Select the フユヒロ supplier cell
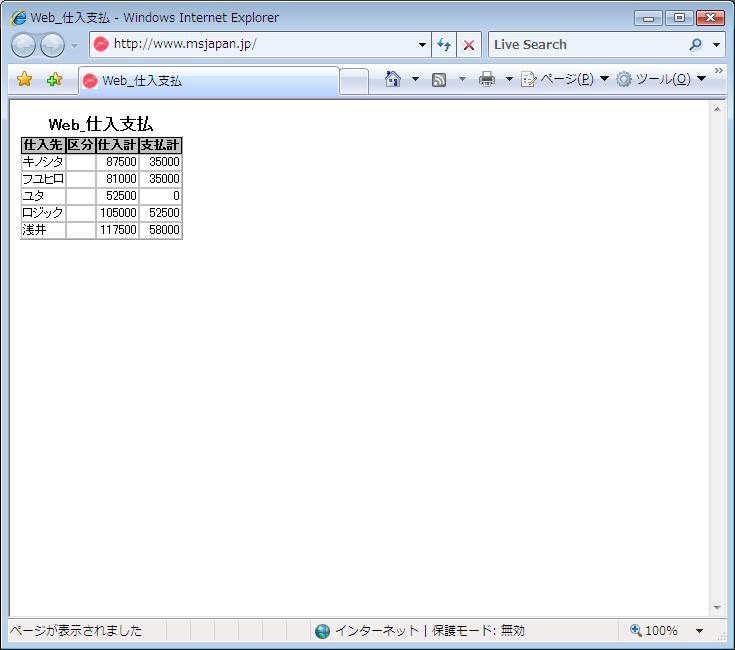This screenshot has width=735, height=650. tap(43, 179)
